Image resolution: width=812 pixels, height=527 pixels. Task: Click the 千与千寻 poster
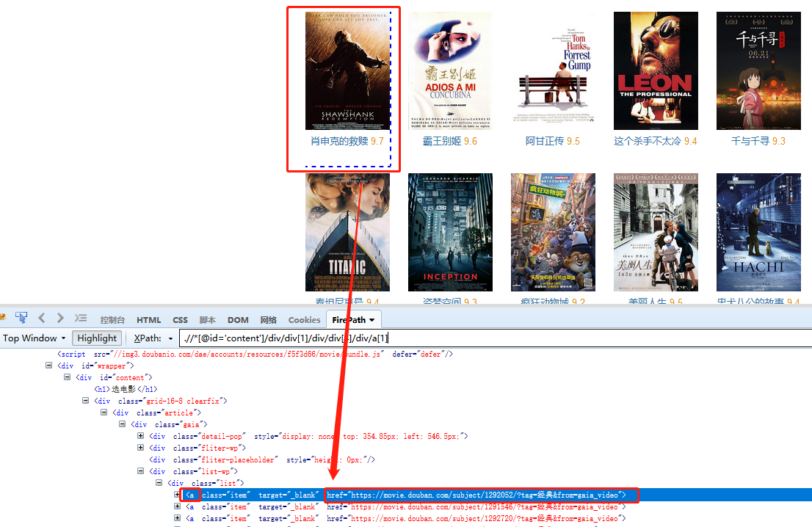[x=758, y=71]
